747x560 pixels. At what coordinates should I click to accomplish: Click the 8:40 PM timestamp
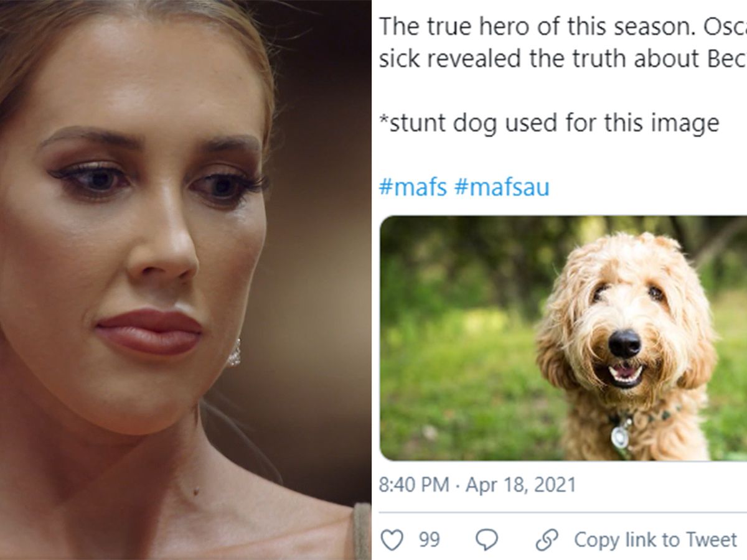coord(413,485)
